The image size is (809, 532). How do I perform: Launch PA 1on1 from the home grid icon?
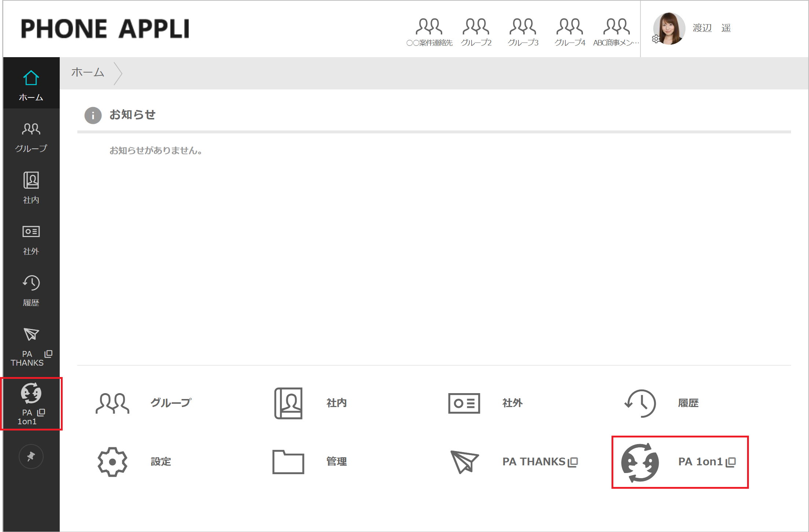(x=639, y=463)
